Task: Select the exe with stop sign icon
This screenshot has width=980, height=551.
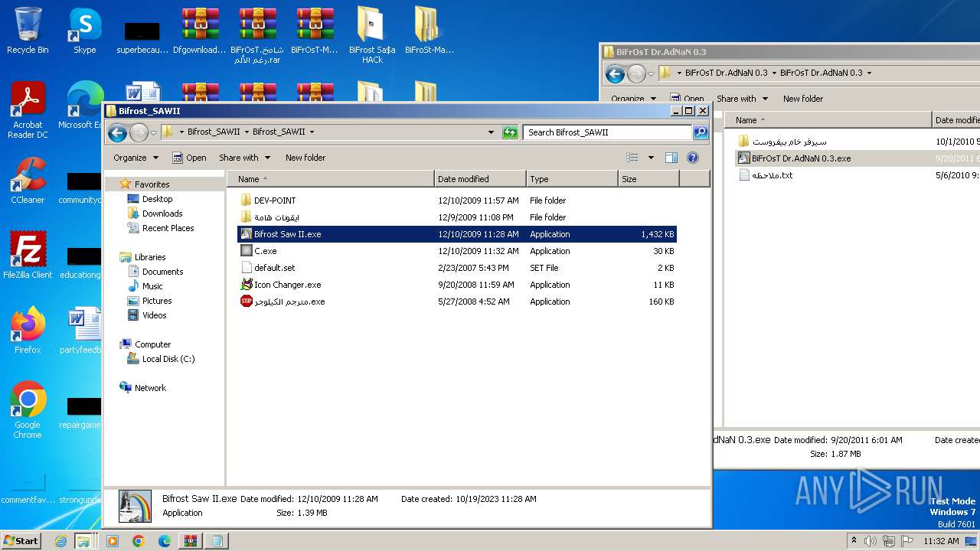Action: (457, 302)
